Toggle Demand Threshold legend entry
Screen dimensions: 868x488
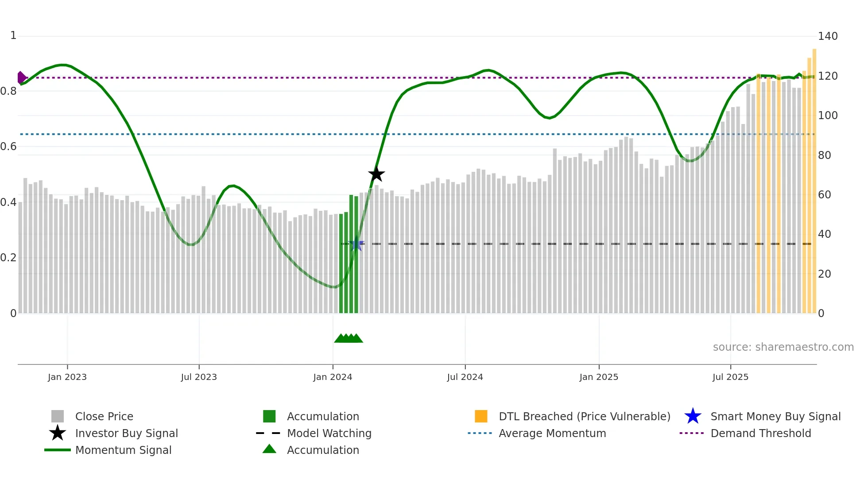click(x=760, y=433)
